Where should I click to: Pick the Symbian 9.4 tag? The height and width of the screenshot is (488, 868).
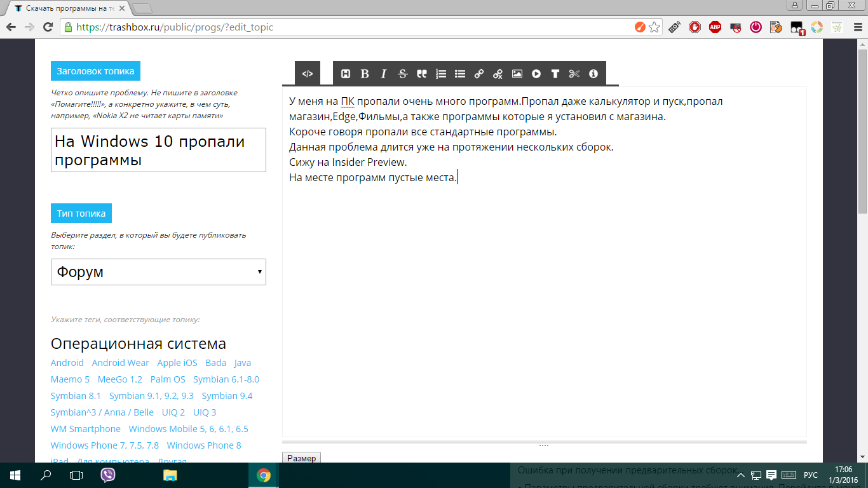[227, 396]
